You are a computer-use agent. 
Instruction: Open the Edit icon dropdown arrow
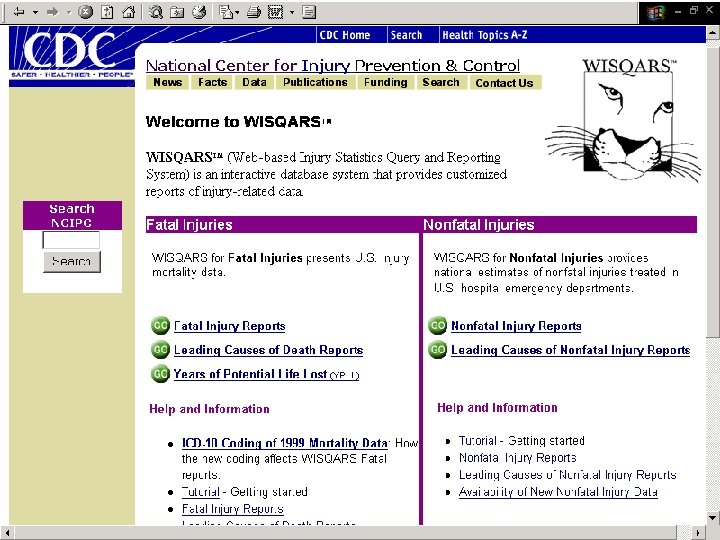(292, 12)
